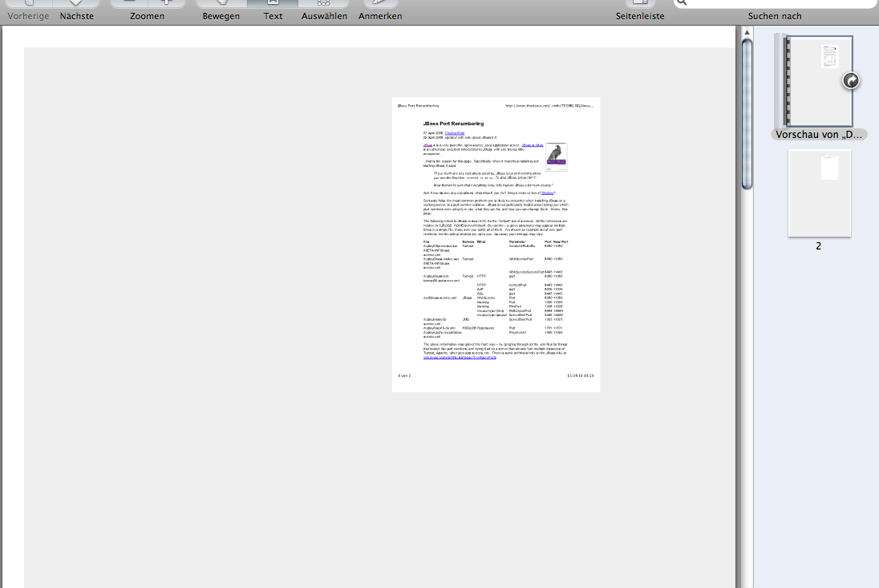This screenshot has height=588, width=879.
Task: Select the Bewegen hand tool
Action: pos(221,4)
